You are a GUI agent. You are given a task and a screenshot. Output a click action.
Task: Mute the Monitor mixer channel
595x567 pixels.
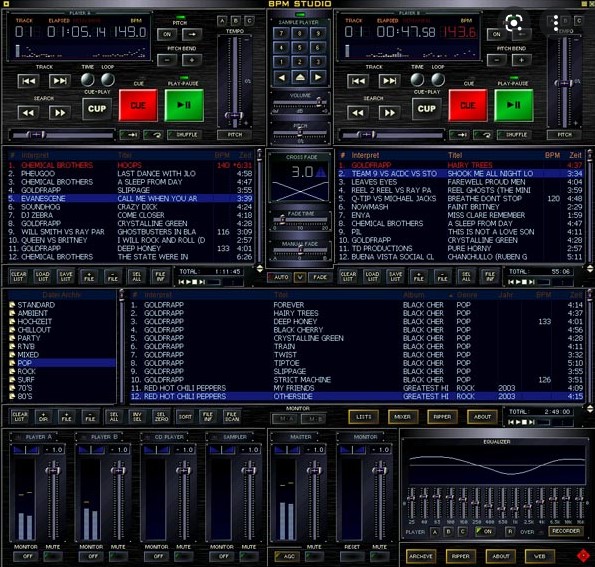click(x=379, y=556)
